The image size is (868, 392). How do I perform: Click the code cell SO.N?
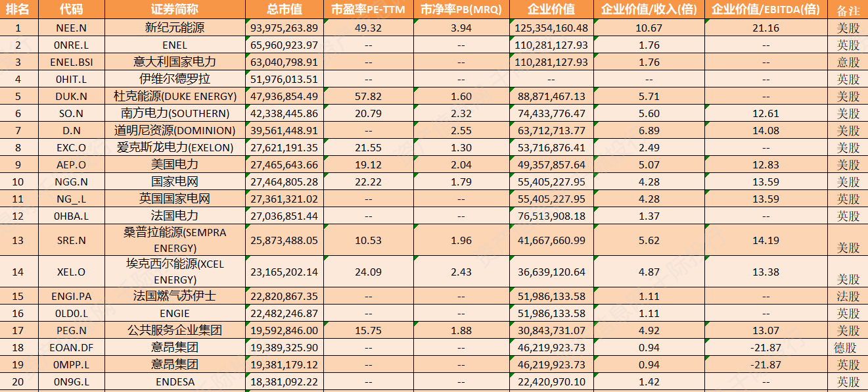coord(72,113)
